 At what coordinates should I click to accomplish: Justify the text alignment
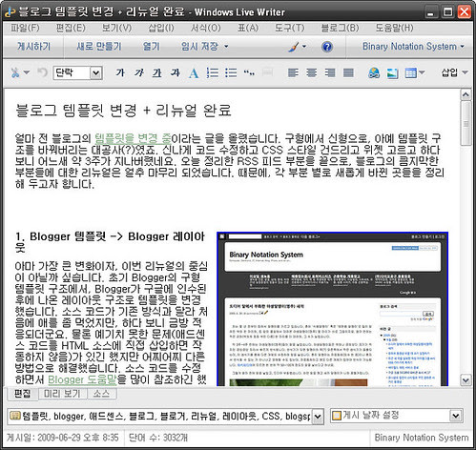click(x=348, y=72)
